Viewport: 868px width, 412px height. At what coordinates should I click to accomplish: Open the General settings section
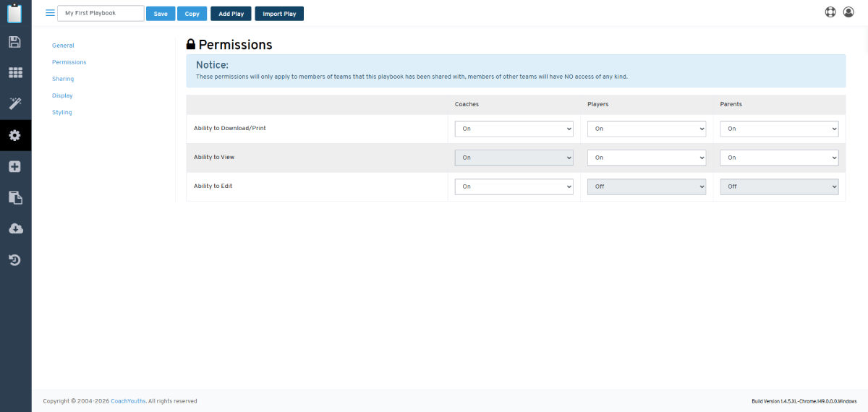[x=63, y=46]
